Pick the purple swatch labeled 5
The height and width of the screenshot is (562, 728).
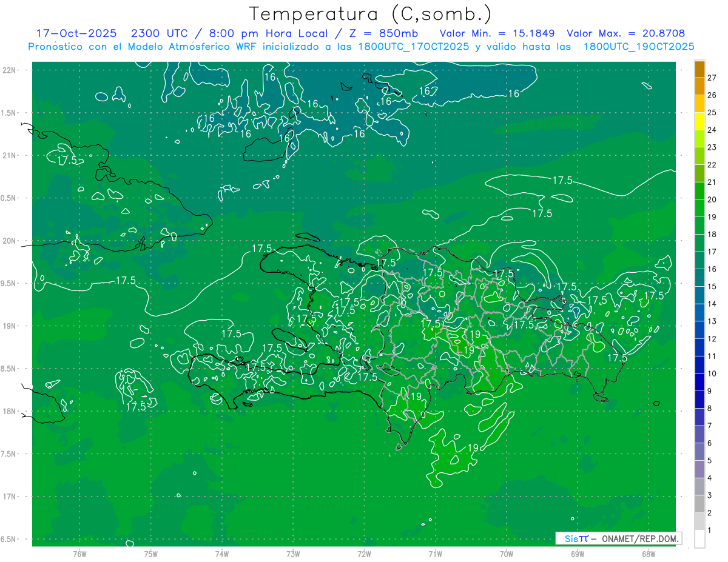pos(699,452)
